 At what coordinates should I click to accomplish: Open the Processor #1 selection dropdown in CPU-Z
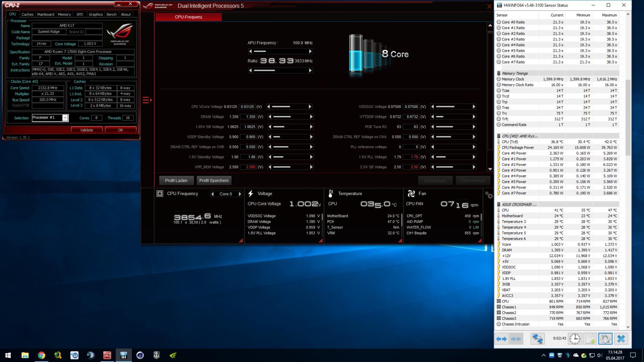tap(65, 118)
